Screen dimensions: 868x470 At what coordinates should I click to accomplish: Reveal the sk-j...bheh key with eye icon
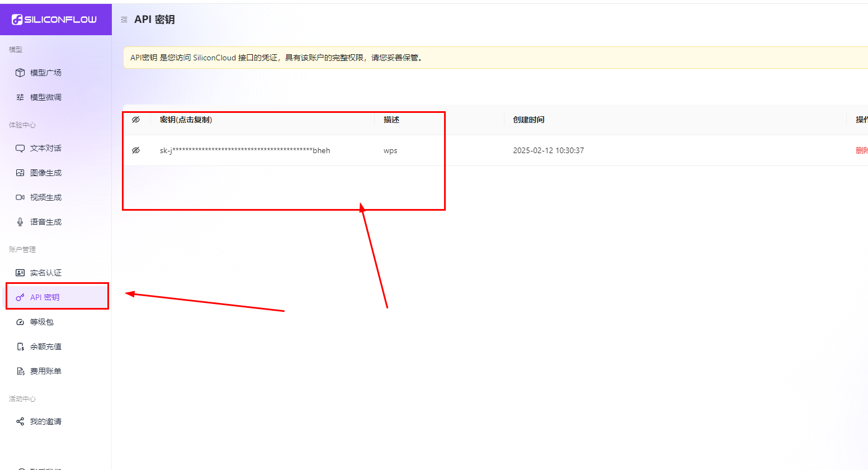[136, 150]
